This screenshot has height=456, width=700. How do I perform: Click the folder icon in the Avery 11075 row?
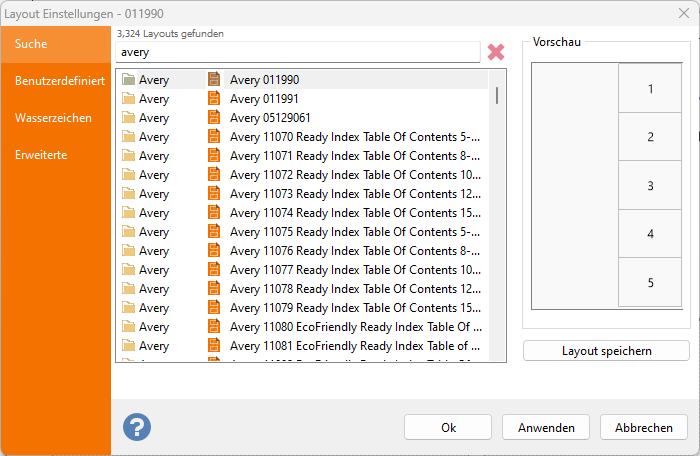128,232
